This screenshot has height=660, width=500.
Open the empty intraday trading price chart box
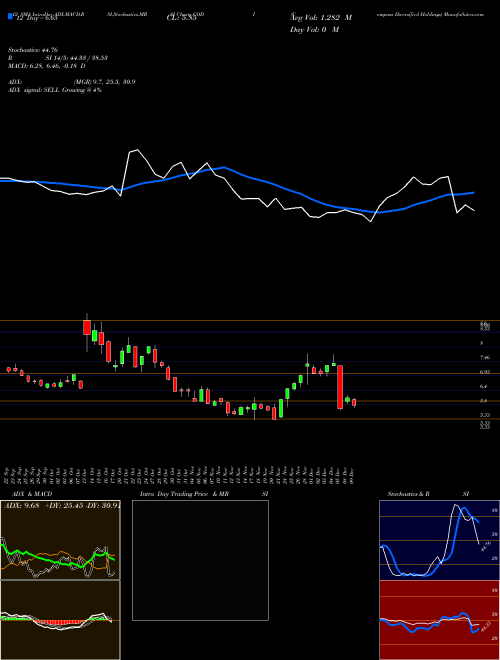coord(200,560)
